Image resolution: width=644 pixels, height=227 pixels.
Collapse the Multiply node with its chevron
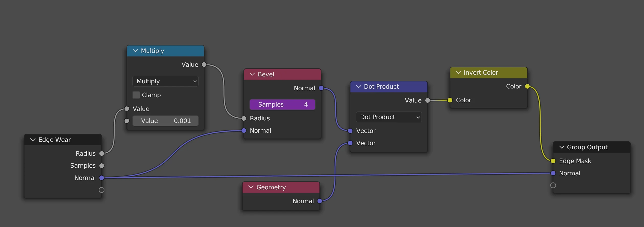pyautogui.click(x=135, y=51)
